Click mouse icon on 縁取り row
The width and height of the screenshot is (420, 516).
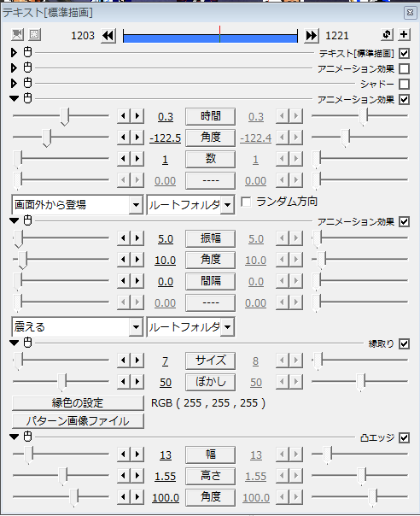tap(28, 343)
